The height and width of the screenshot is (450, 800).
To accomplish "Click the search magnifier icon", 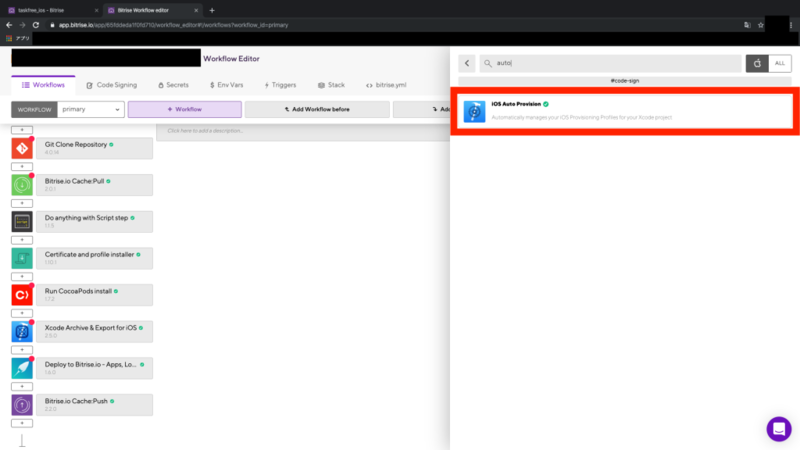I will (488, 63).
